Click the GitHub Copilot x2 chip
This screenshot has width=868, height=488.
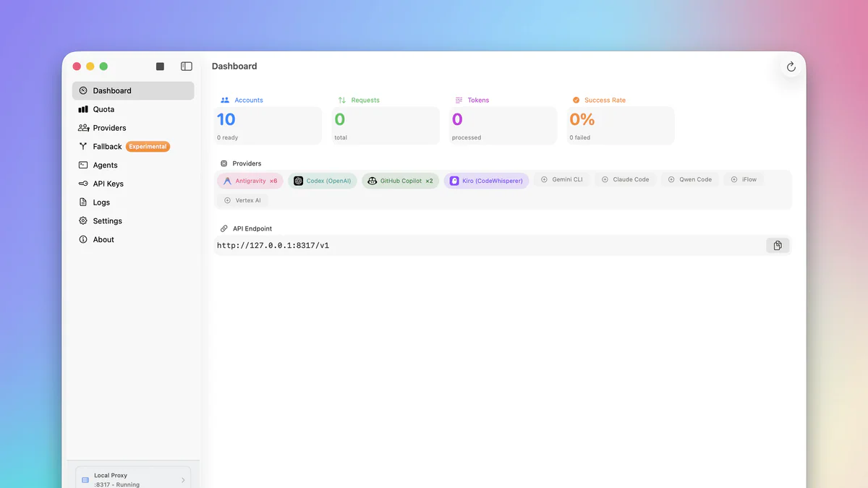click(x=400, y=181)
